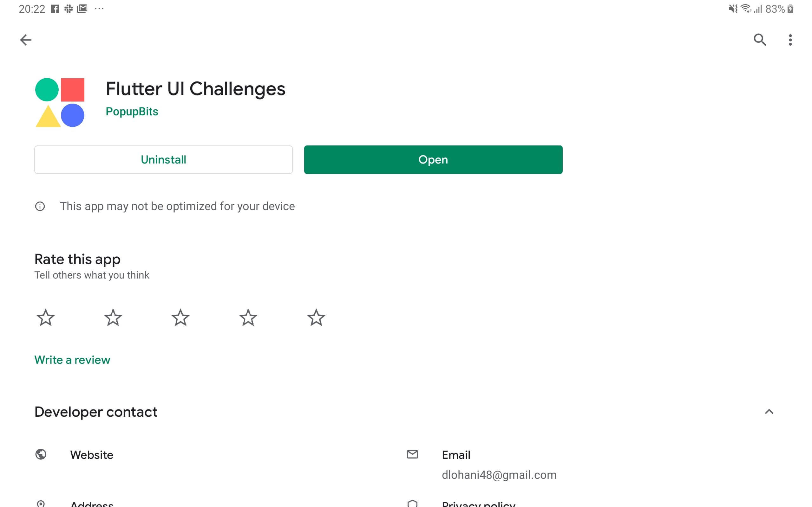
Task: Collapse the Developer contact section
Action: tap(769, 412)
